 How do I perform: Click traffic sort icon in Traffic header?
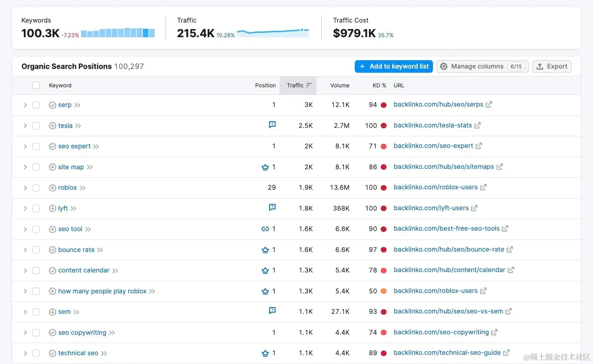[309, 85]
